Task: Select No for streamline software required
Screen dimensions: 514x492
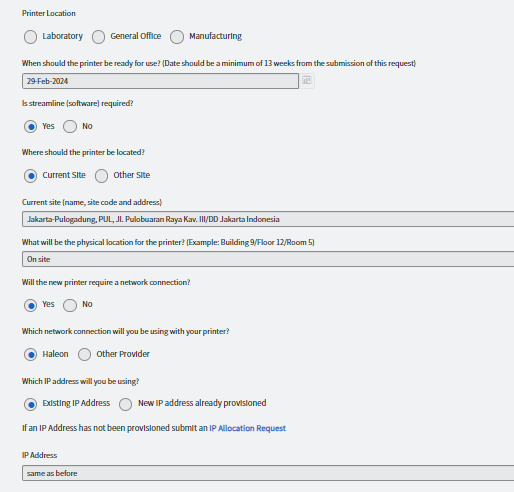Action: [x=70, y=127]
